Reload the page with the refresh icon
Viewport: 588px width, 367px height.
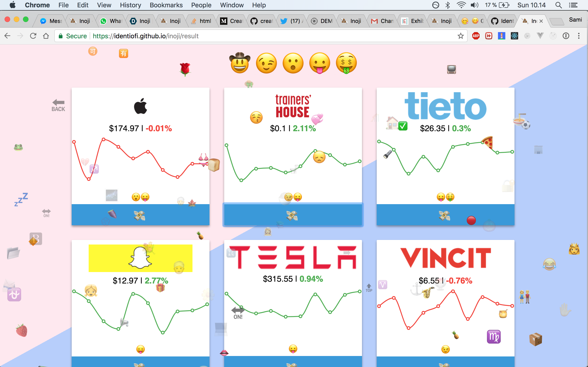click(x=33, y=36)
